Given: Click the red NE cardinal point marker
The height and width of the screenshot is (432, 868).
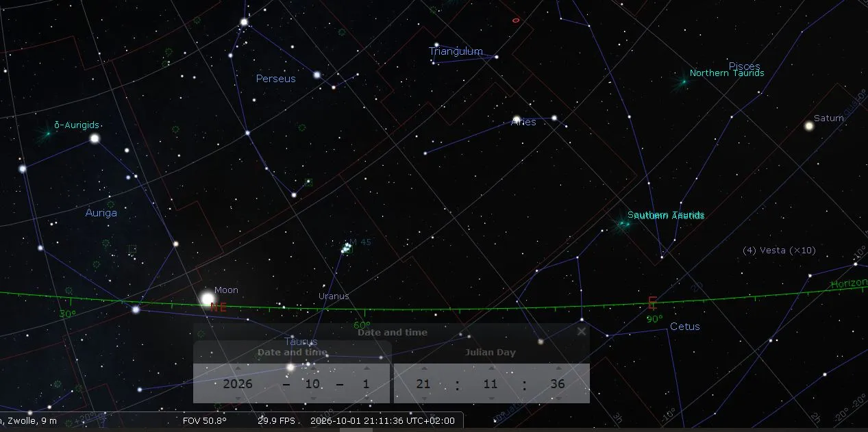Looking at the screenshot, I should click(x=219, y=307).
